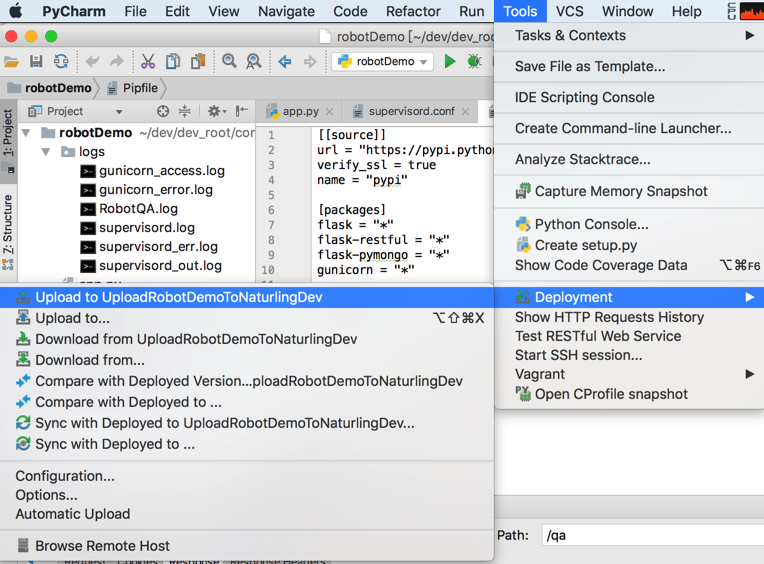Open the Edit menu
Viewport: 764px width, 564px height.
point(177,11)
